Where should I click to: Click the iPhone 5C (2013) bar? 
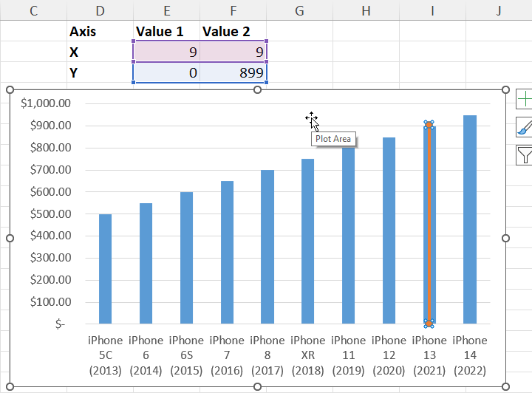[105, 269]
